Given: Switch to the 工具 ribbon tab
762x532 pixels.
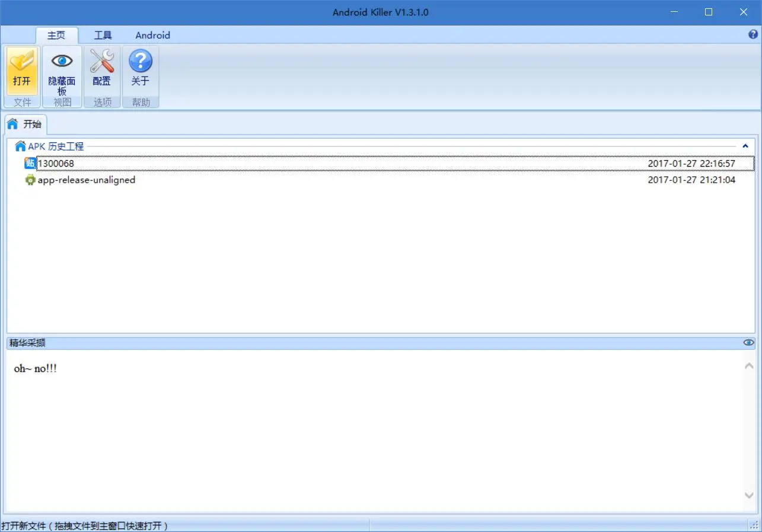Looking at the screenshot, I should (x=103, y=35).
